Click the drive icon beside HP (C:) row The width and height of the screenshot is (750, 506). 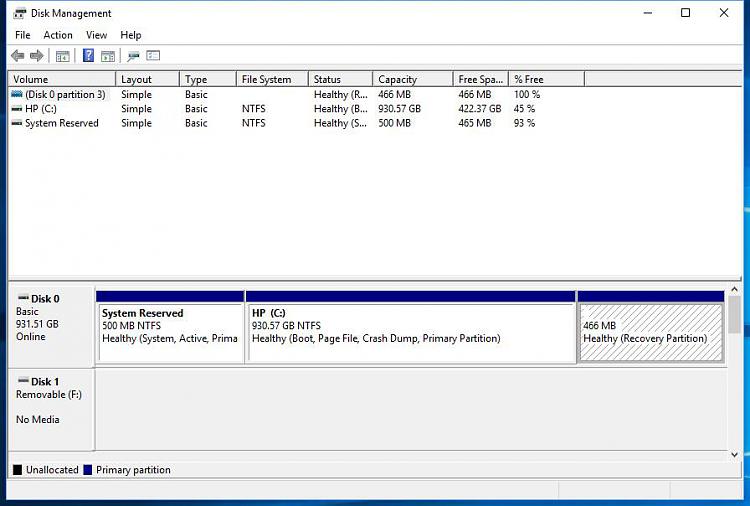tap(17, 109)
